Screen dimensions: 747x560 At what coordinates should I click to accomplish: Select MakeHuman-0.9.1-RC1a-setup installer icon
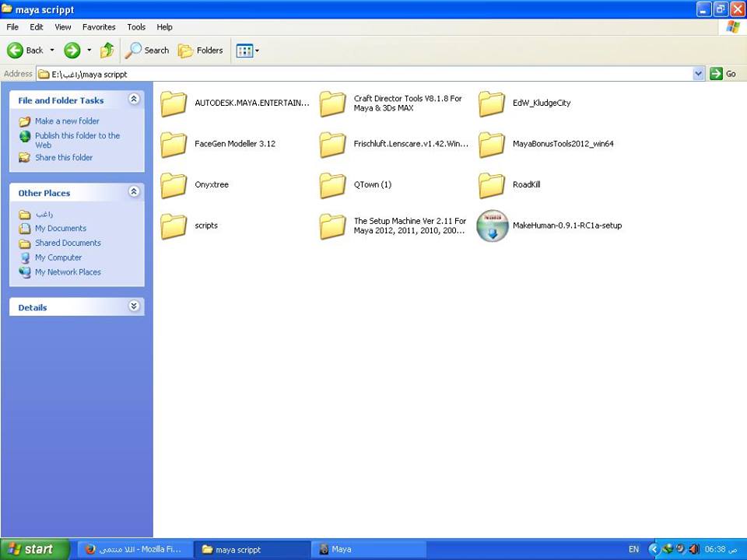[x=493, y=226]
